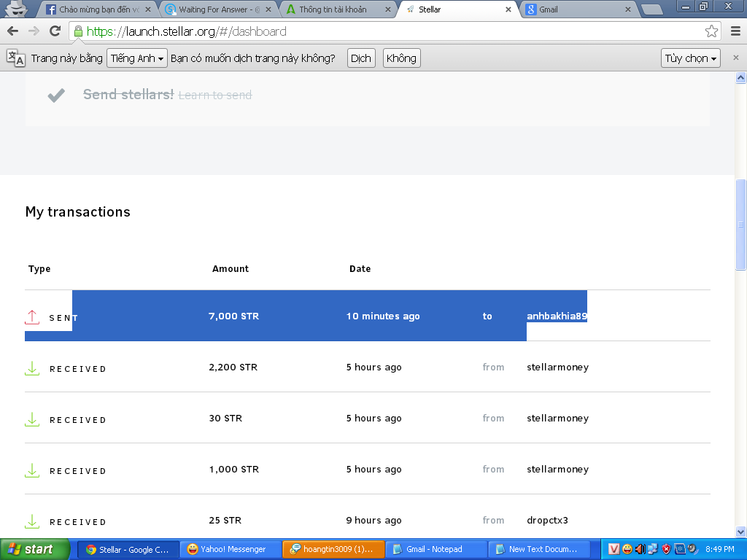Switch to Facebook Chào mừng tab

(x=99, y=9)
